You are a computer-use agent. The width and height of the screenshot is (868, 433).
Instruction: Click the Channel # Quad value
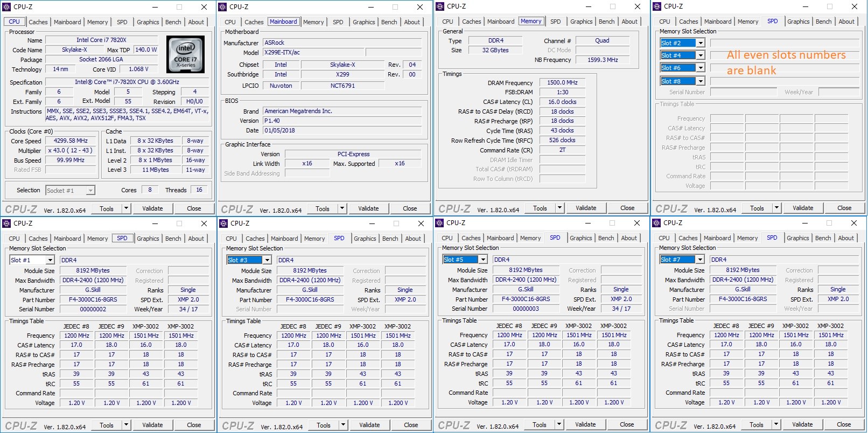click(x=602, y=40)
